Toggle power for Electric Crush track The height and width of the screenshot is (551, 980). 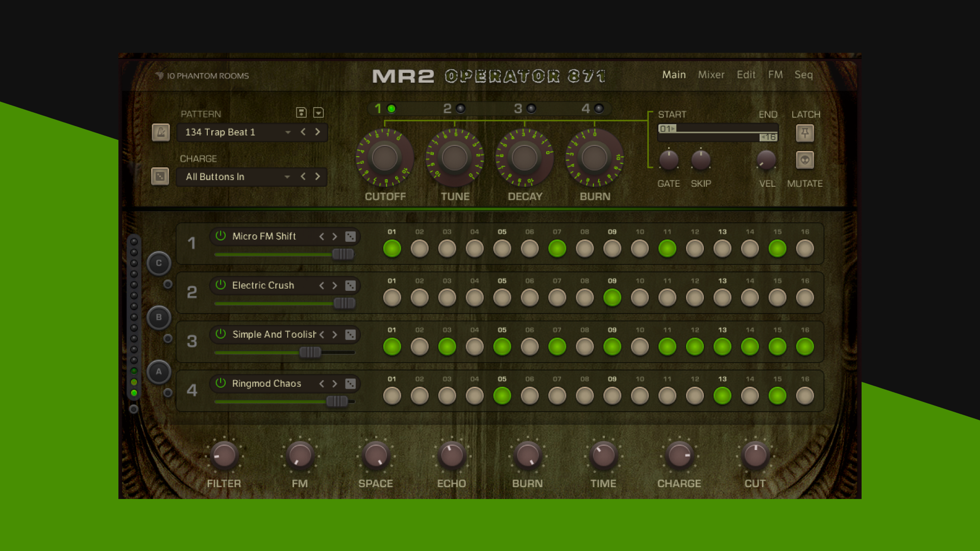[220, 285]
